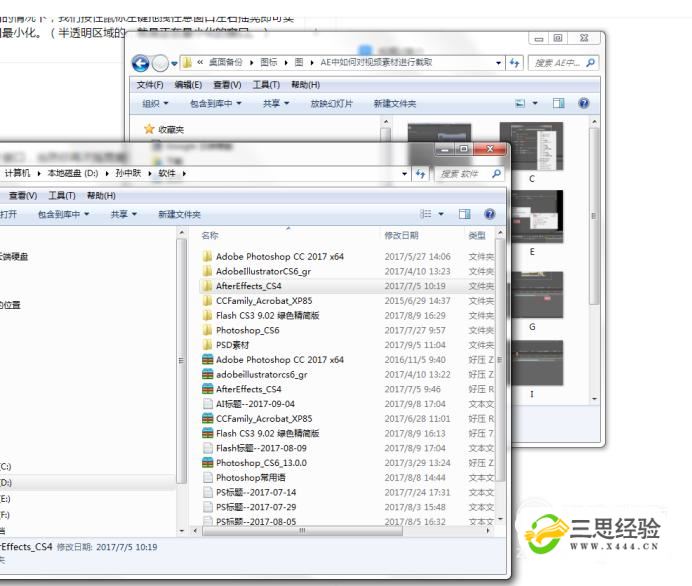The width and height of the screenshot is (692, 586).
Task: Open 查看(V) menu in front window
Action: tap(23, 195)
